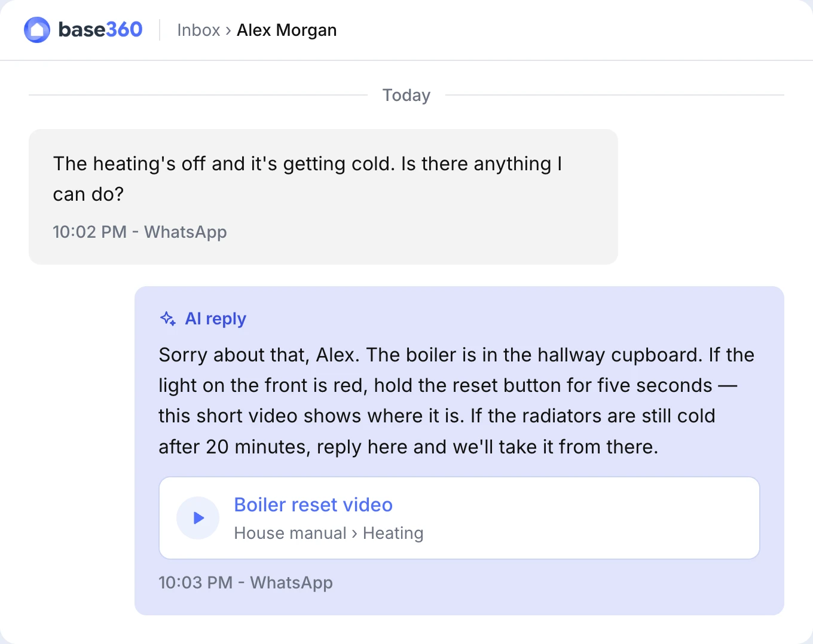This screenshot has height=644, width=813.
Task: Click the Heating section label in attachment
Action: [393, 533]
